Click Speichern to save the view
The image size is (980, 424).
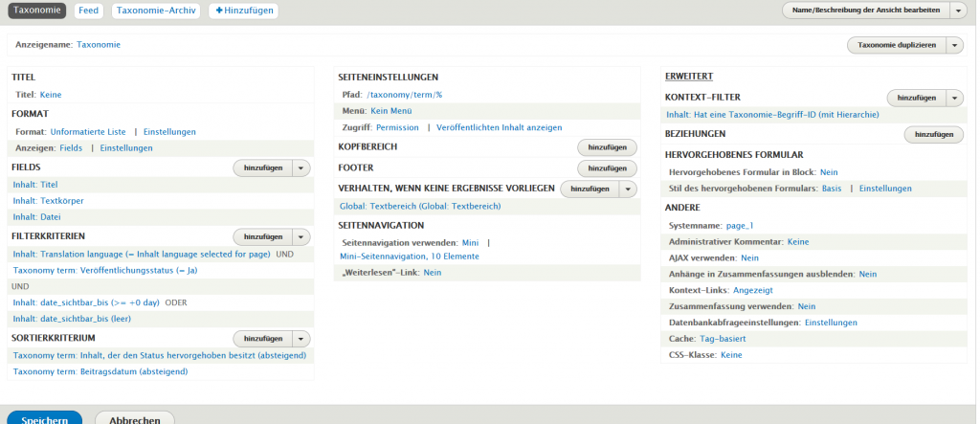tap(44, 419)
